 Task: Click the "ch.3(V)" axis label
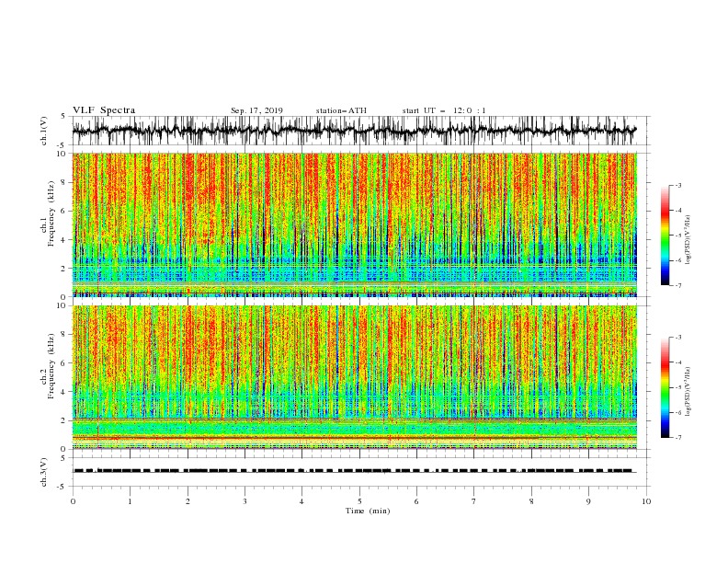(x=44, y=473)
